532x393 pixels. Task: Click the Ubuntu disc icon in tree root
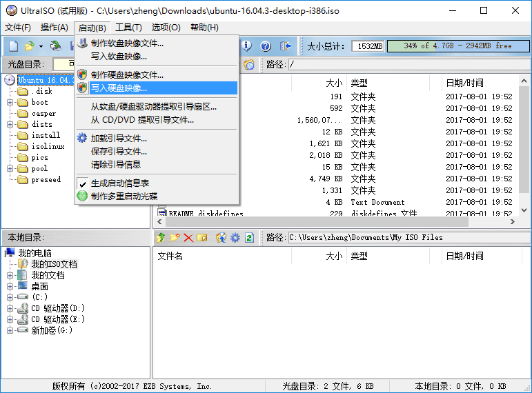pyautogui.click(x=10, y=80)
